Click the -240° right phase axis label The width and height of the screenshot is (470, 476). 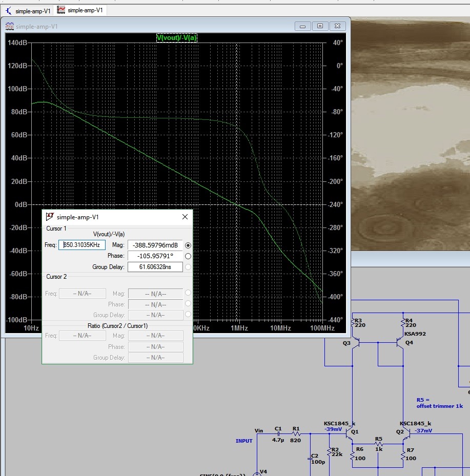pyautogui.click(x=335, y=204)
